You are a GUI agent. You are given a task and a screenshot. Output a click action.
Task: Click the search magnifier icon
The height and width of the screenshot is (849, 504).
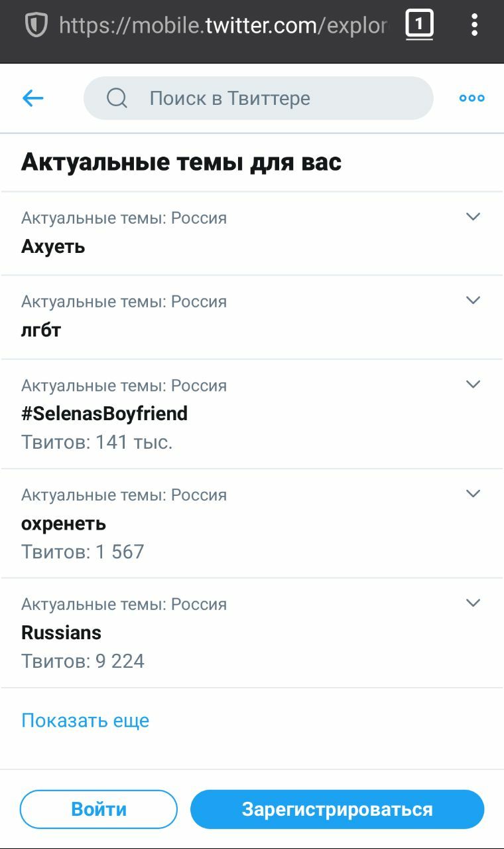117,98
